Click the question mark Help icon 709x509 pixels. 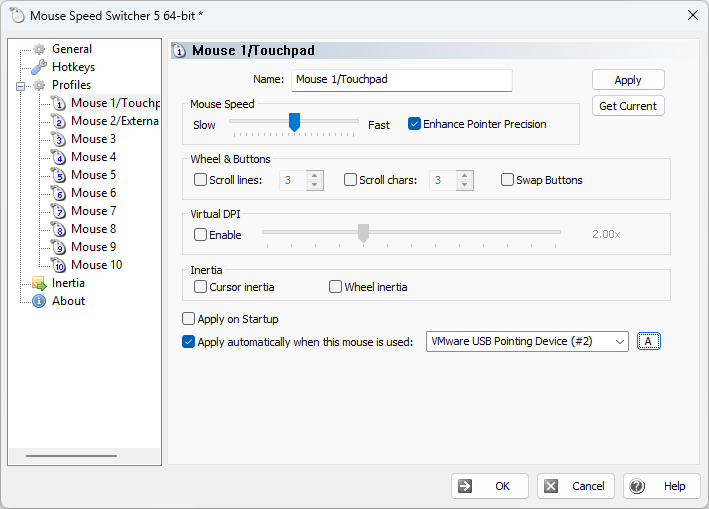click(637, 486)
